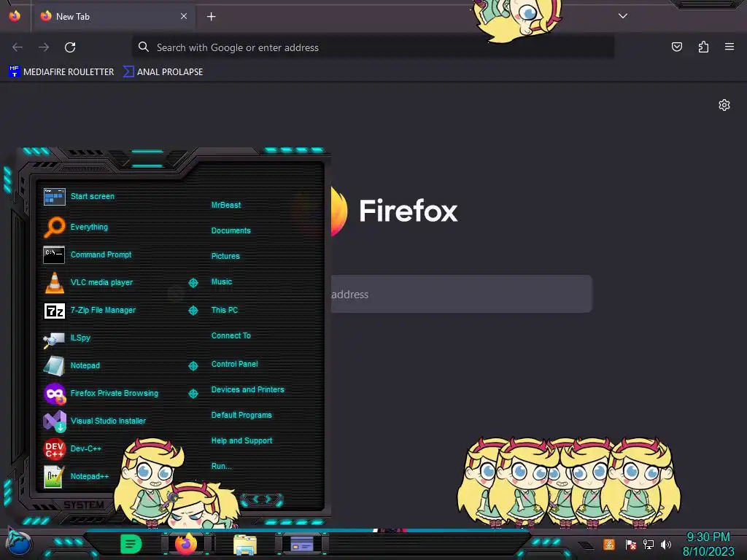Viewport: 747px width, 560px height.
Task: Click the network tray icon
Action: [x=648, y=544]
